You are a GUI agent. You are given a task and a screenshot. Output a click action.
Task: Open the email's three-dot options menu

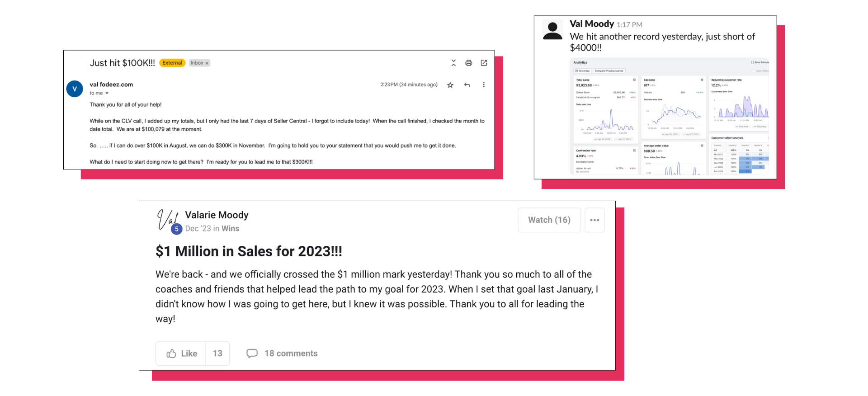pos(484,85)
